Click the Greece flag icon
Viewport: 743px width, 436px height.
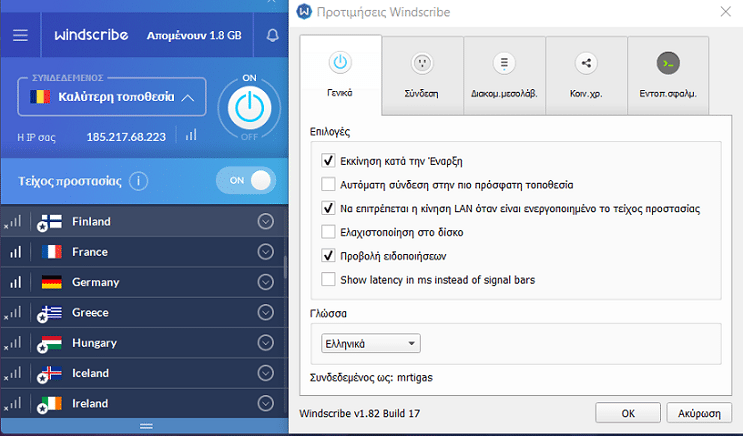(x=50, y=313)
